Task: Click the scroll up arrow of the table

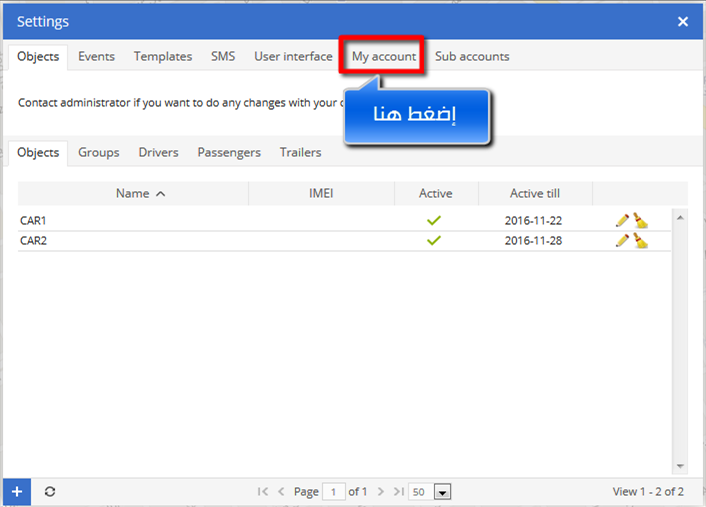Action: pos(680,218)
